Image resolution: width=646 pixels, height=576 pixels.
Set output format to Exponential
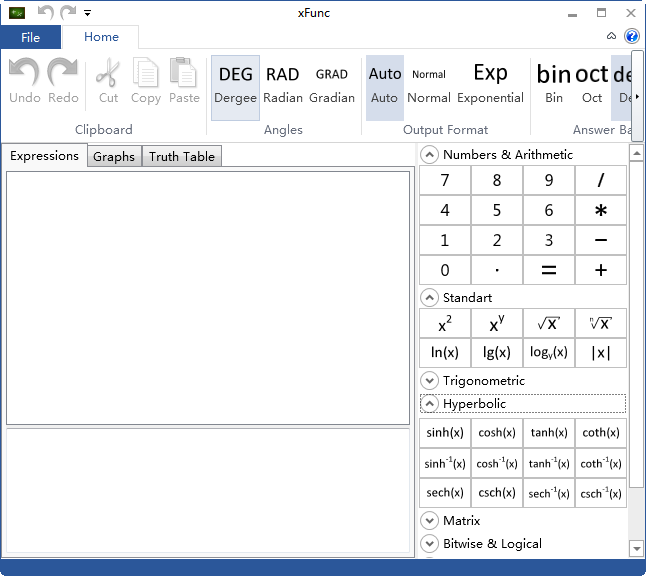coord(490,82)
